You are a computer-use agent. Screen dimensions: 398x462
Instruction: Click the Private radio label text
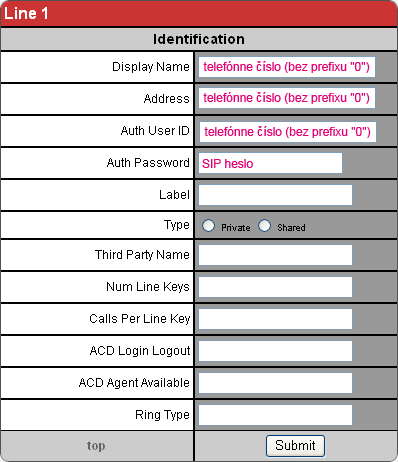point(236,228)
